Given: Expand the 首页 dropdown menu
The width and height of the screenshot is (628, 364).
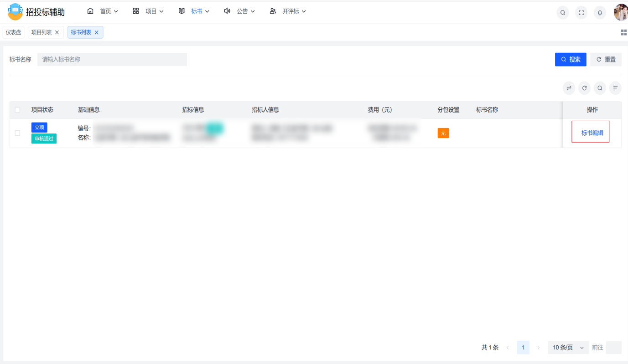Looking at the screenshot, I should (x=103, y=11).
